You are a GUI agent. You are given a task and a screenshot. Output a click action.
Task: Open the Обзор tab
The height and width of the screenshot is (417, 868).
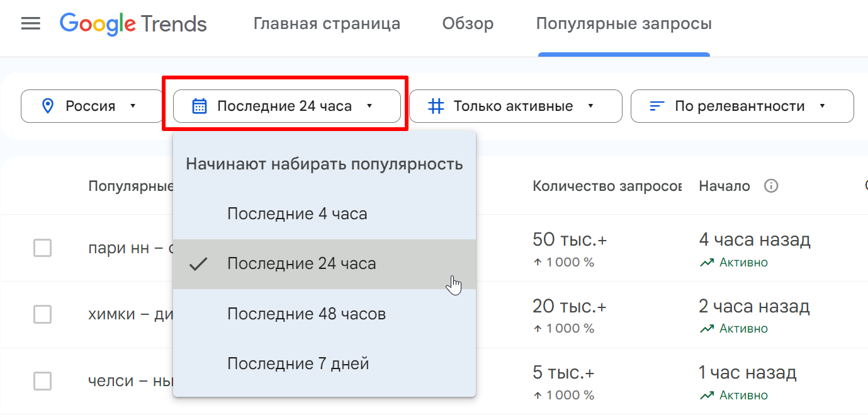click(468, 24)
